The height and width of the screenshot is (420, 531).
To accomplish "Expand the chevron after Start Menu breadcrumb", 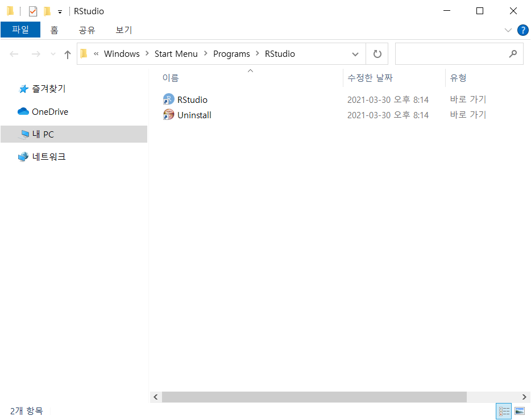I will click(x=206, y=53).
